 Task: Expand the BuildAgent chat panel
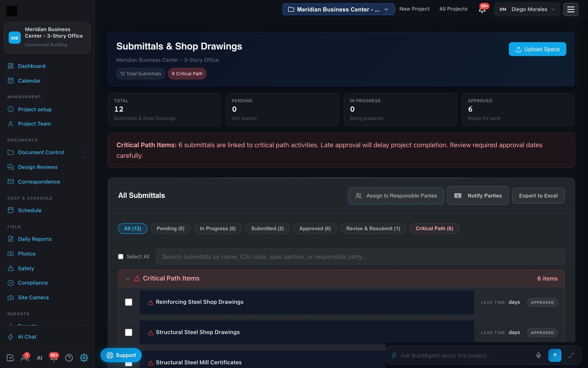click(571, 355)
